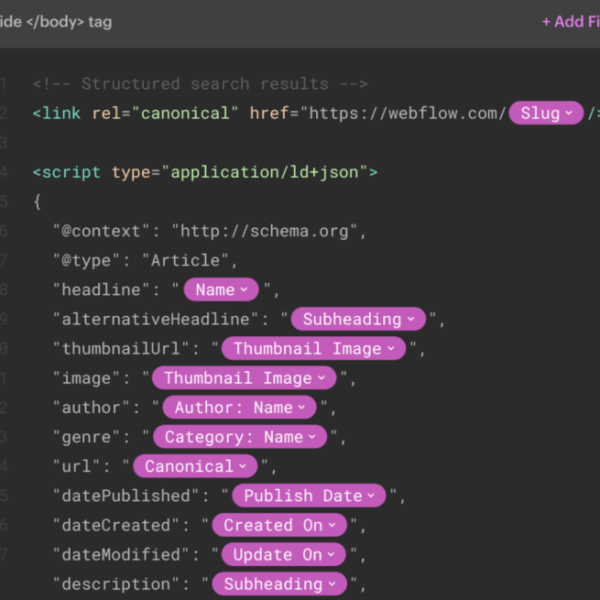Screen dimensions: 600x600
Task: Expand the Subheading pill in alternativeHeadline
Action: (x=359, y=319)
